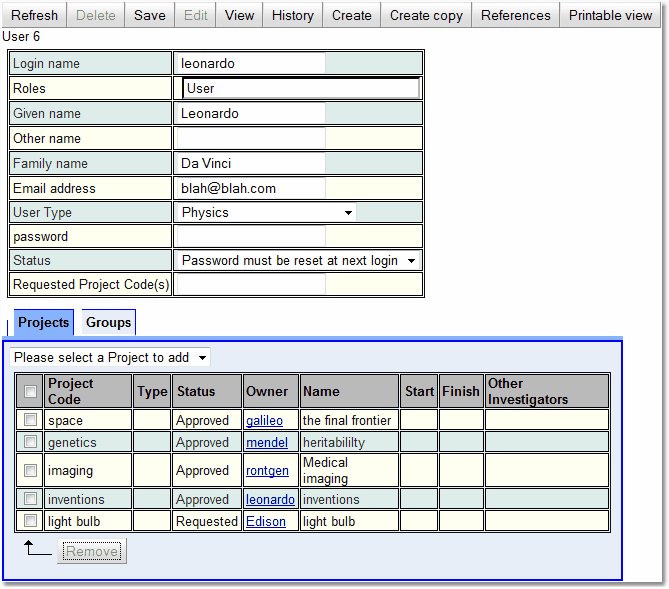Click the Create toolbar button
Screen dimensions: 669x589
point(351,15)
